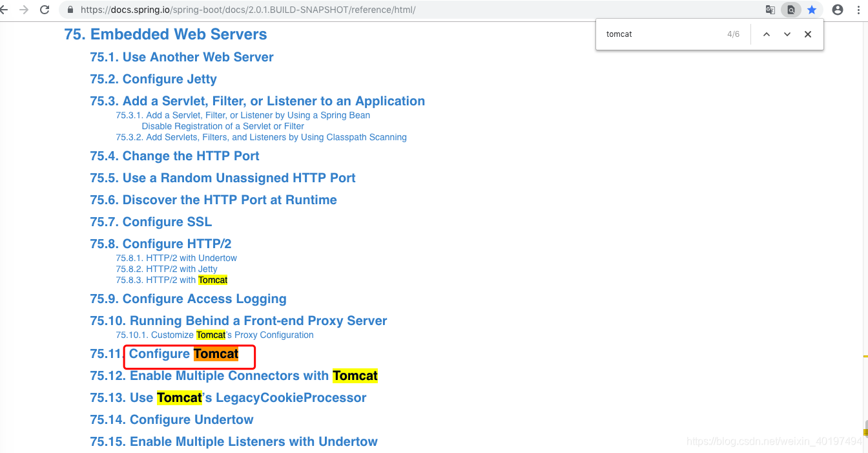The image size is (868, 453).
Task: Open 75.6. Discover the HTTP Port at Runtime
Action: tap(213, 200)
